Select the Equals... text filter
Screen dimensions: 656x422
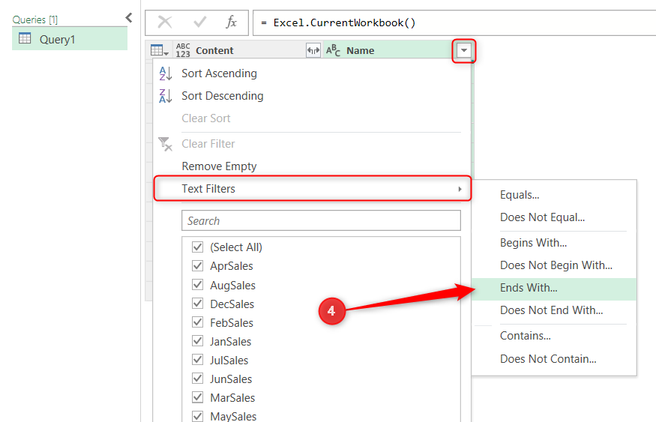point(520,195)
